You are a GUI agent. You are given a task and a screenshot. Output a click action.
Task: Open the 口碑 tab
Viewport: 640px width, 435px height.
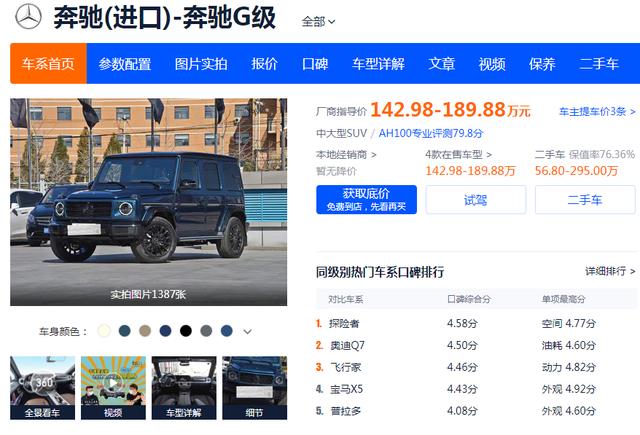click(315, 64)
